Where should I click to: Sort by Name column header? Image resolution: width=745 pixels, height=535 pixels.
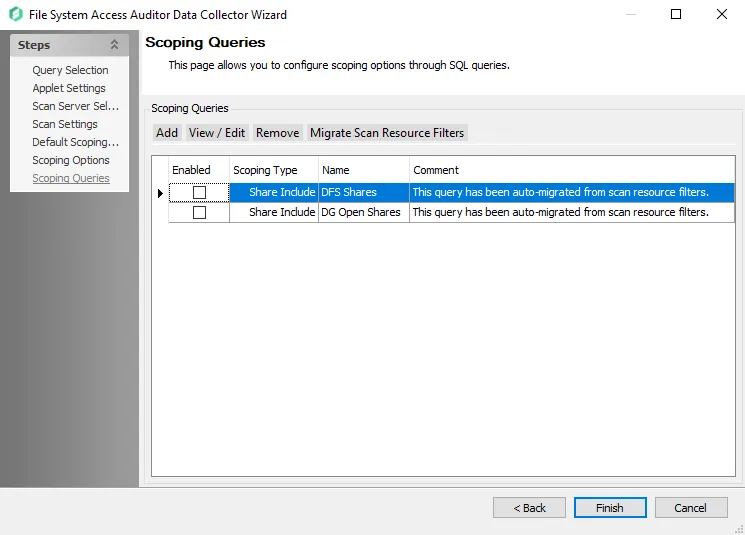pyautogui.click(x=363, y=170)
